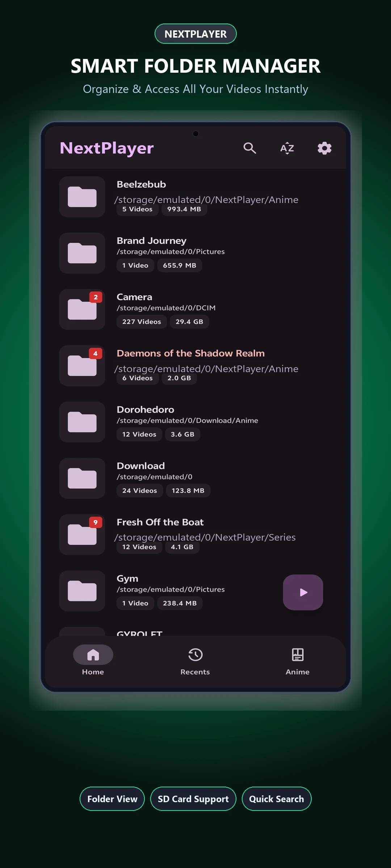Resume playback with the purple play button
The image size is (391, 868).
pyautogui.click(x=303, y=592)
